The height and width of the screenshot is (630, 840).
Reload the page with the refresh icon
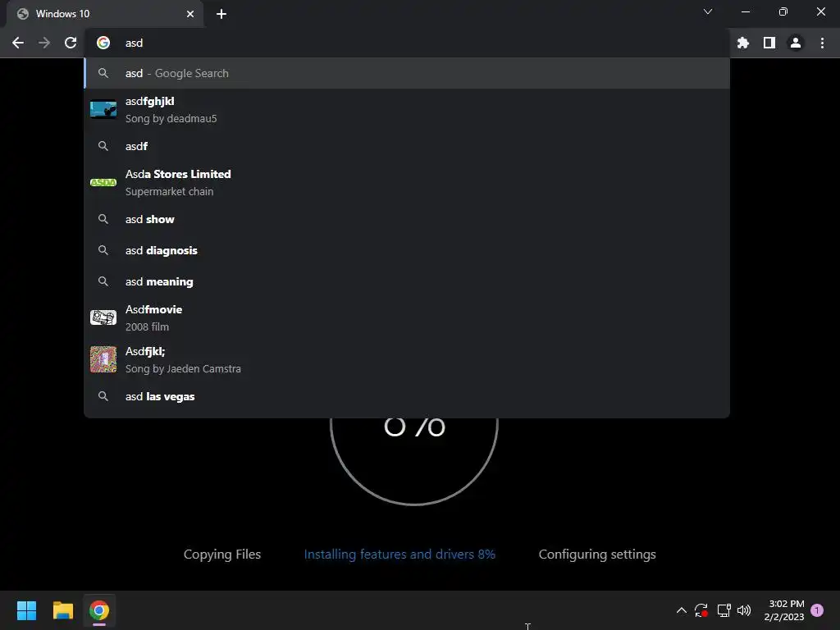pyautogui.click(x=71, y=43)
